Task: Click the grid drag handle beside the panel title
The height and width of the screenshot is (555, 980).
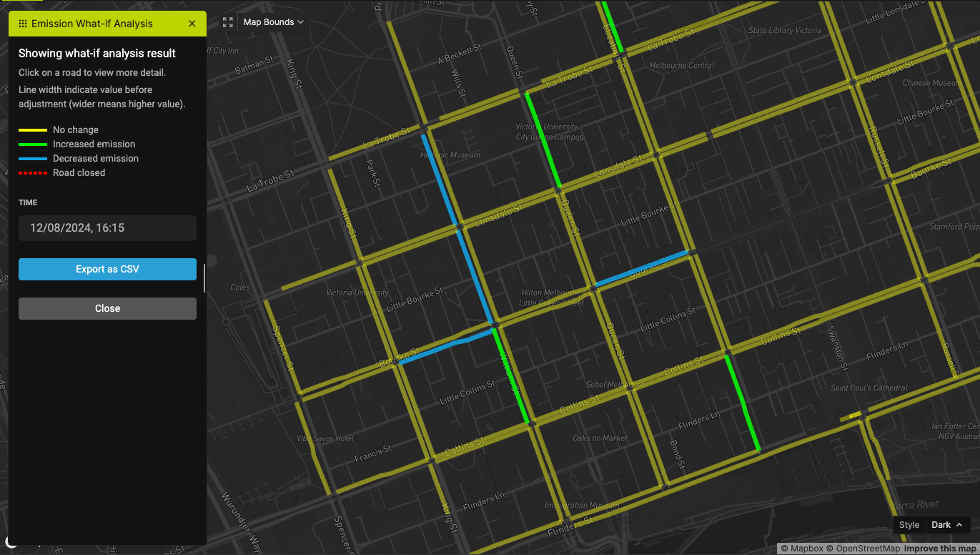Action: pos(23,24)
